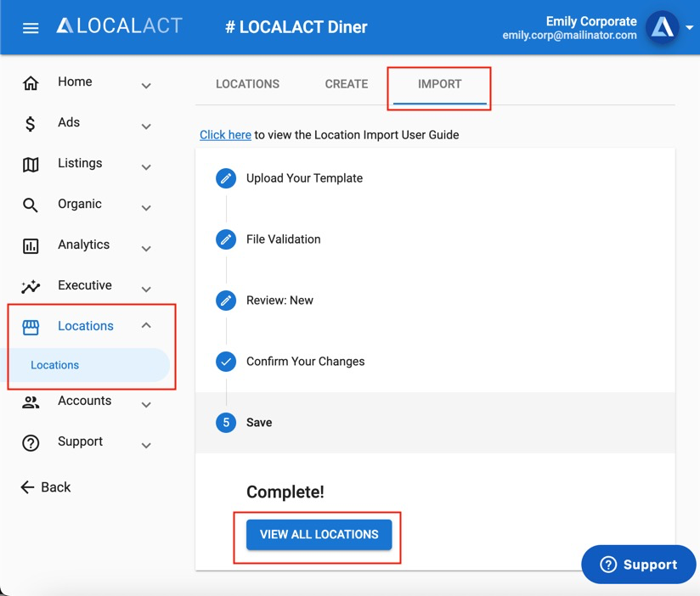Expand the Ads menu chevron
This screenshot has width=700, height=596.
146,127
